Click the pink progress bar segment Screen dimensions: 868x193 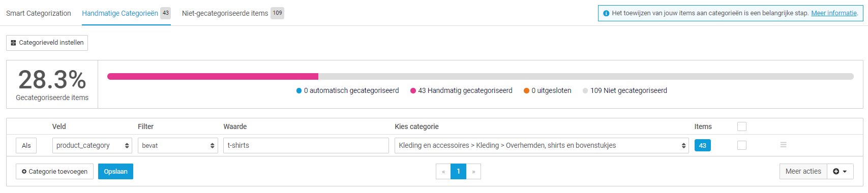click(x=213, y=77)
